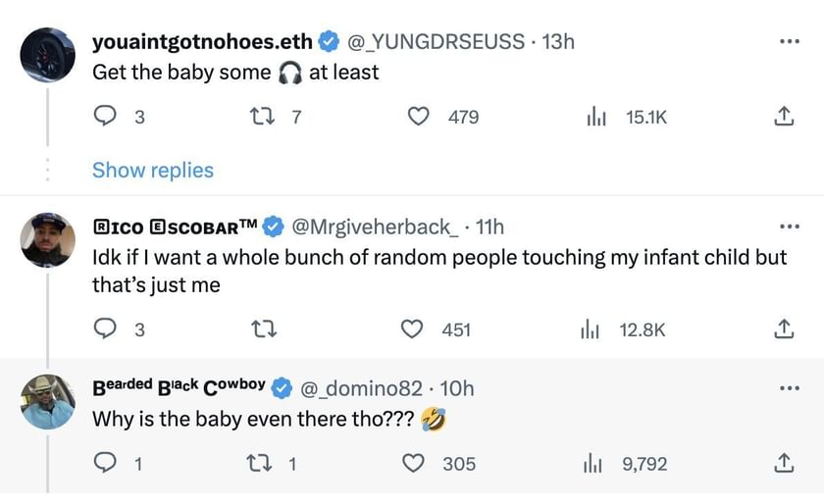
Task: Open more options on Bearded Black Cowboy tweet
Action: pos(784,388)
